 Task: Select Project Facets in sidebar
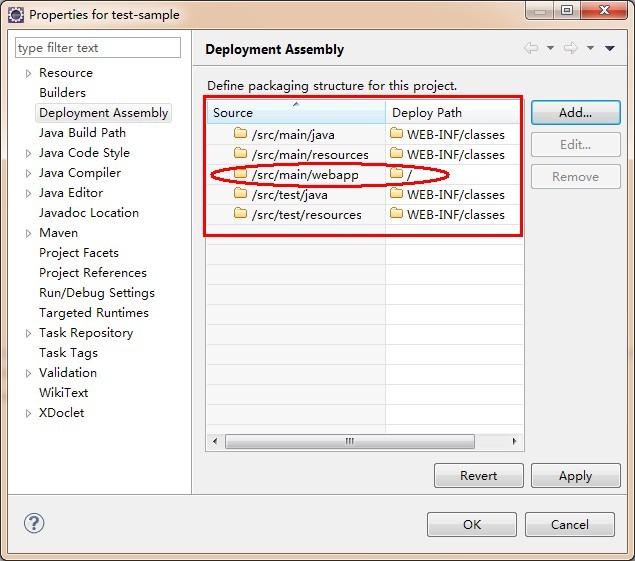point(78,253)
